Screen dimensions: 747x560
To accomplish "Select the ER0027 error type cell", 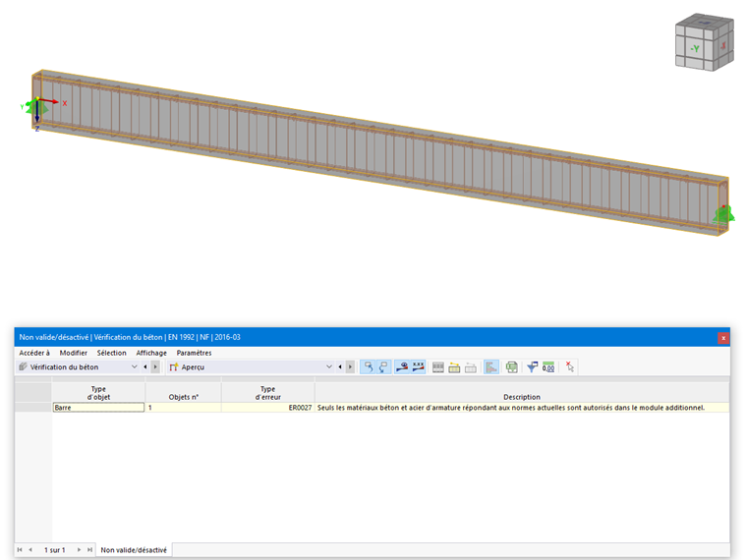I will coord(267,408).
